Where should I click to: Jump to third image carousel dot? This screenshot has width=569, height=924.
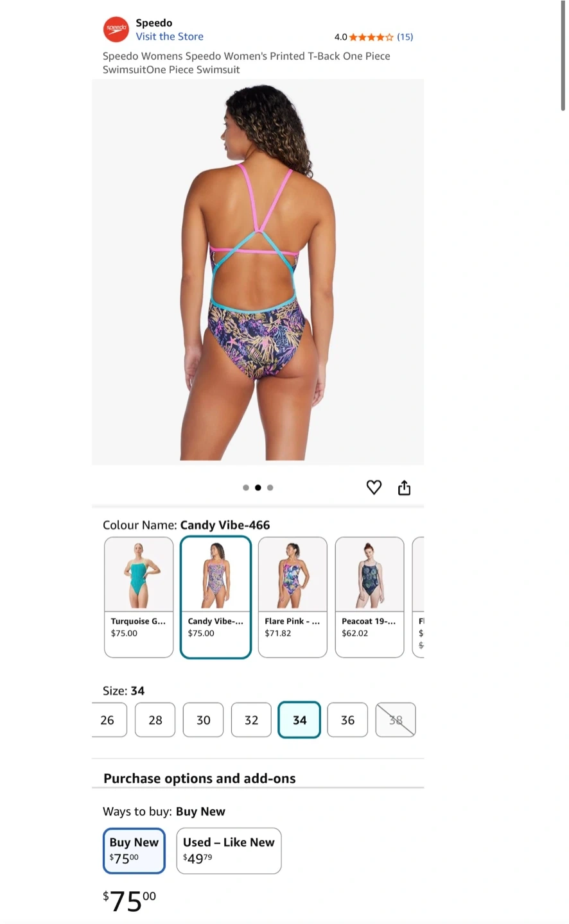tap(270, 488)
